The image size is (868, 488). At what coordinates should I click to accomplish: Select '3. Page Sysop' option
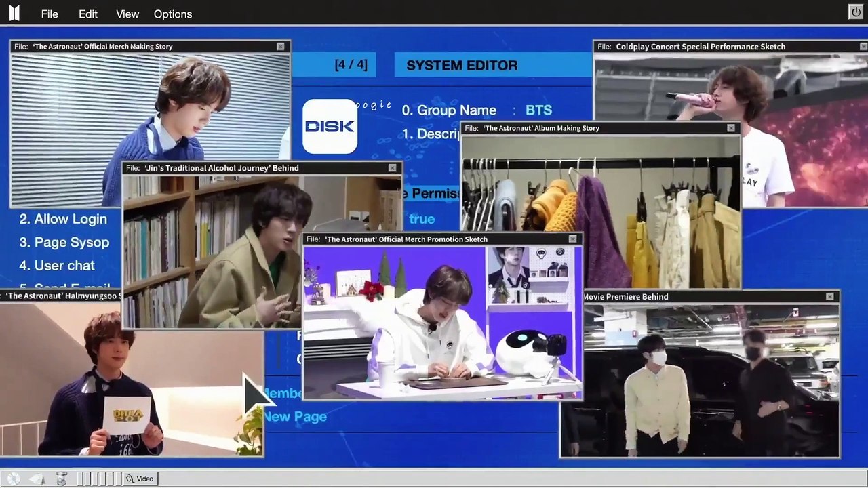tap(64, 242)
